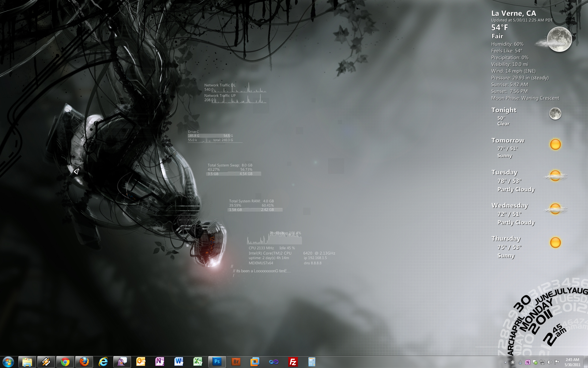588x368 pixels.
Task: Click the volume speaker tray icon
Action: coord(550,362)
